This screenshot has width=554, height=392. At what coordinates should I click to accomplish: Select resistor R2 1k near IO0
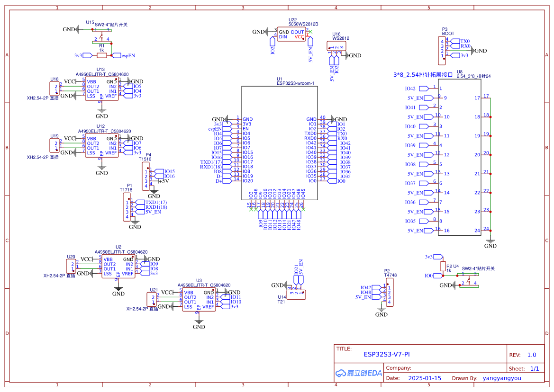coord(443,267)
